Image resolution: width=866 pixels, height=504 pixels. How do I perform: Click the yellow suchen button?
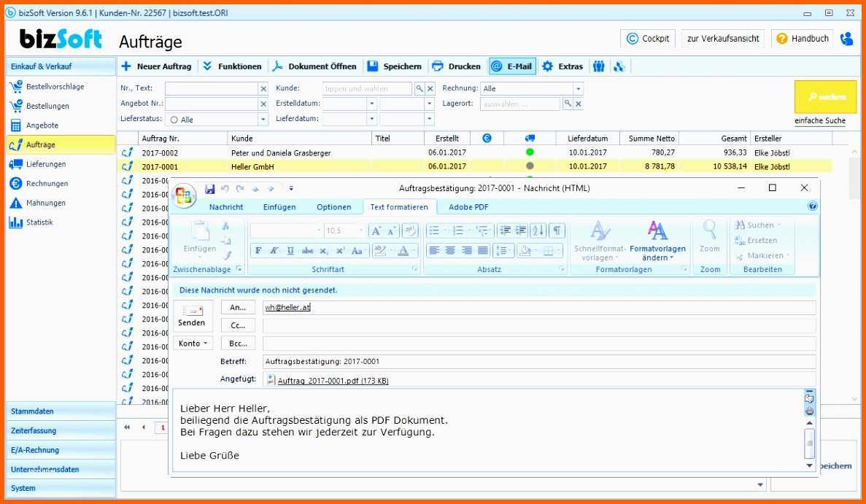pos(826,97)
